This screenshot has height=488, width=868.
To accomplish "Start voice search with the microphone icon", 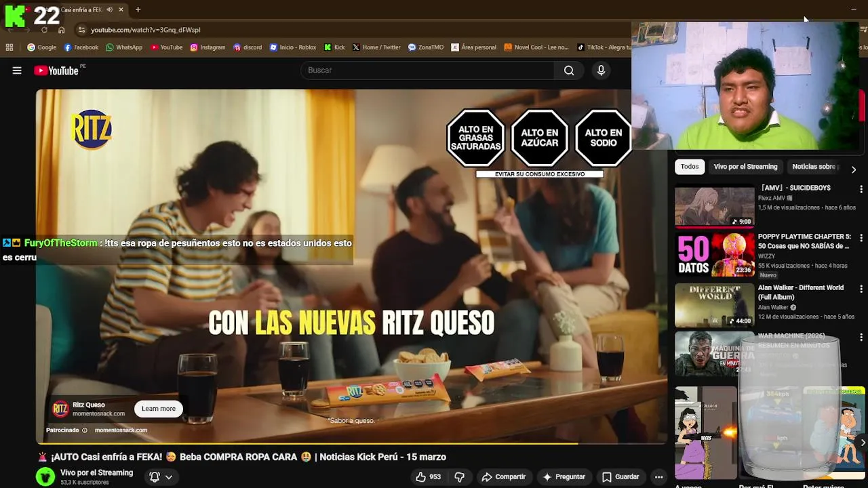I will (x=601, y=70).
